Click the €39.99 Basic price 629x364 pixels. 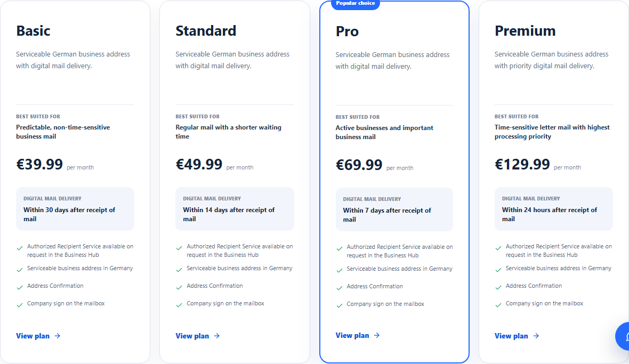point(39,164)
